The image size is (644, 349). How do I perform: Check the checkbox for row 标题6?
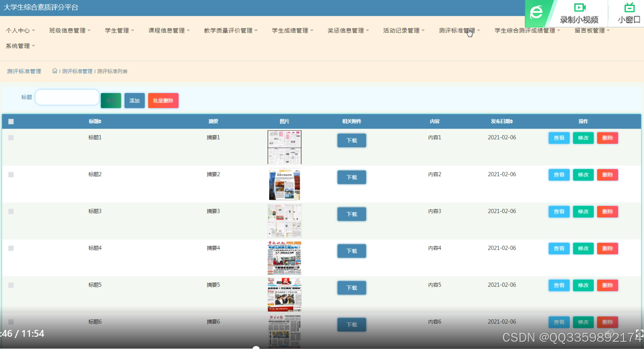point(11,322)
